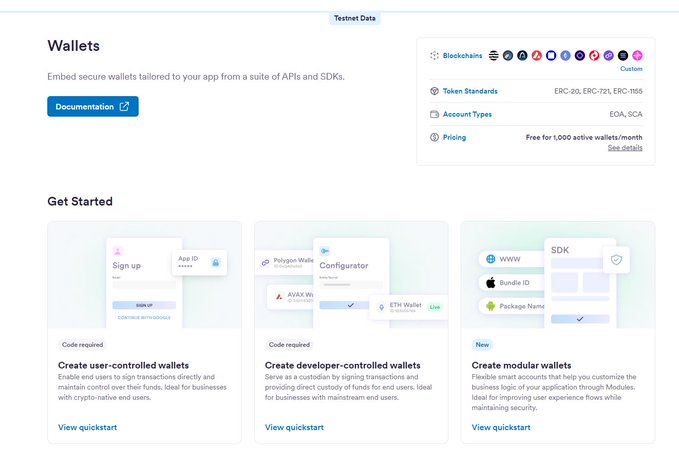The height and width of the screenshot is (462, 679).
Task: Open the Configurator illustration thumbnail
Action: (x=351, y=275)
